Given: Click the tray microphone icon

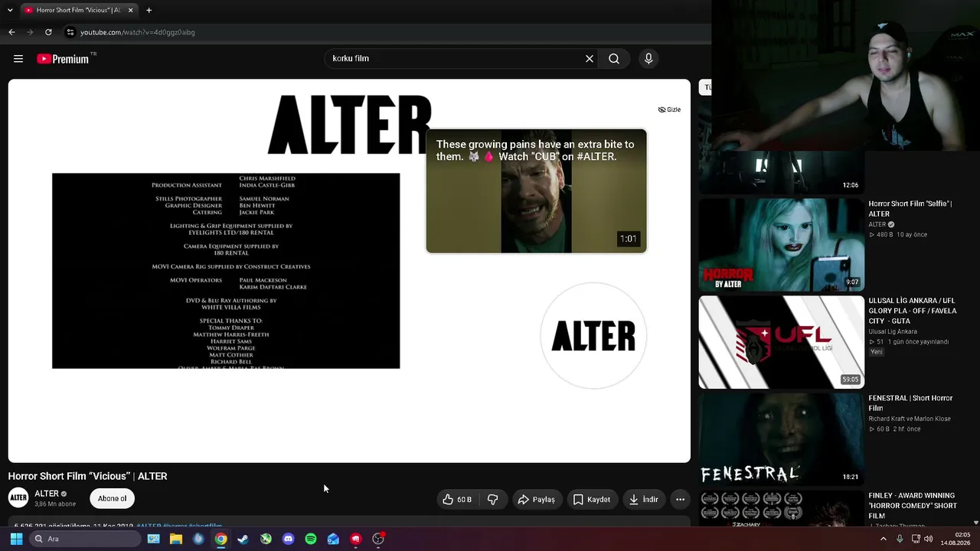Looking at the screenshot, I should pos(900,539).
